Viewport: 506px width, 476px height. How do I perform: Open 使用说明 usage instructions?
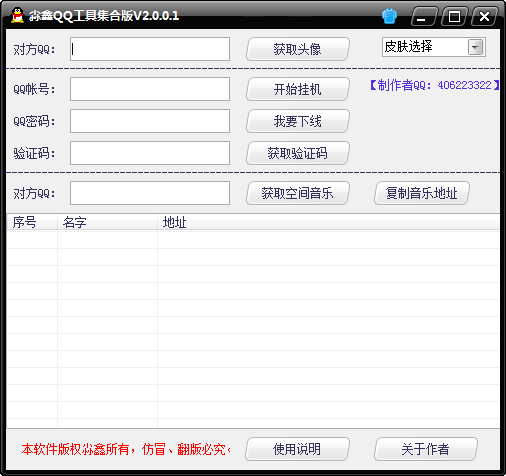coord(298,449)
